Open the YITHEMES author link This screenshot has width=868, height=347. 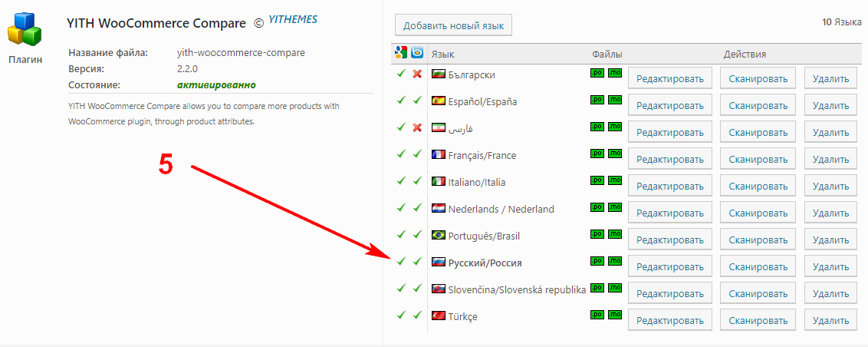pos(293,19)
